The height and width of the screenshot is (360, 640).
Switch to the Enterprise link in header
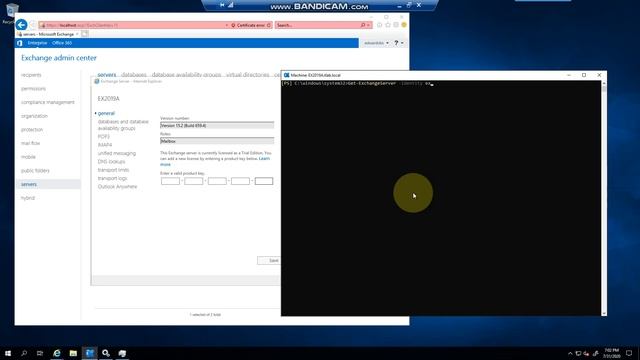[x=37, y=43]
